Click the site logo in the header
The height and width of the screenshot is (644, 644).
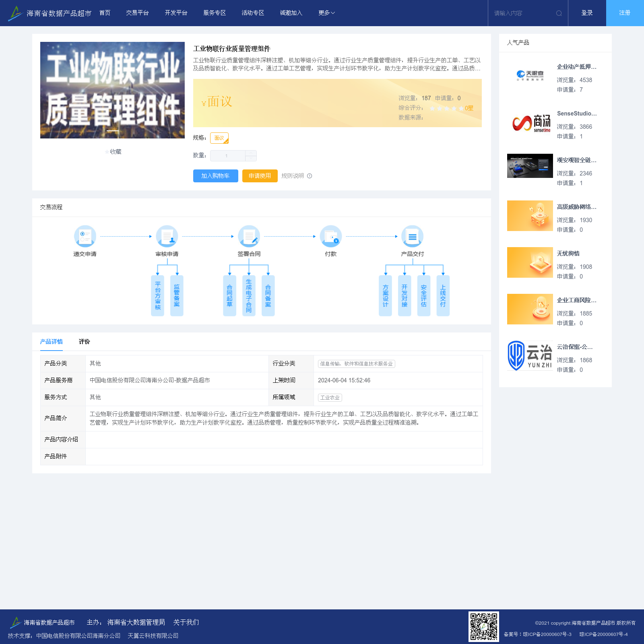click(50, 13)
